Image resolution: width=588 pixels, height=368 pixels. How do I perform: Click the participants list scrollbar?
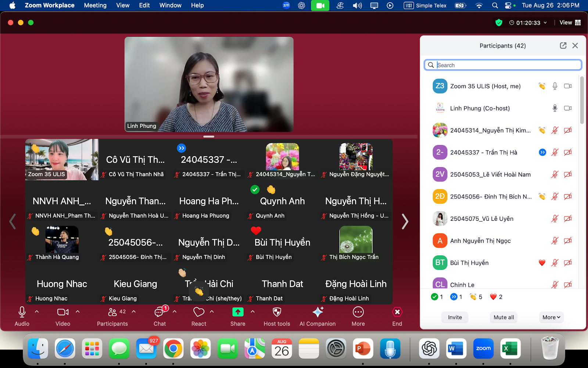[x=582, y=100]
